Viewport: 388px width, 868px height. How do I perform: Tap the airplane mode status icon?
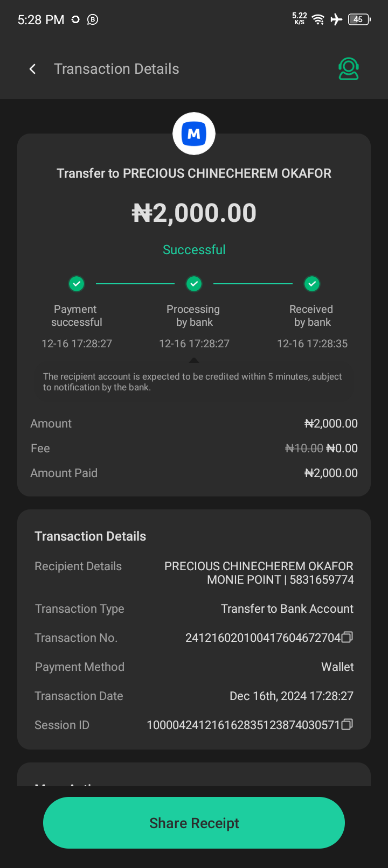coord(336,20)
